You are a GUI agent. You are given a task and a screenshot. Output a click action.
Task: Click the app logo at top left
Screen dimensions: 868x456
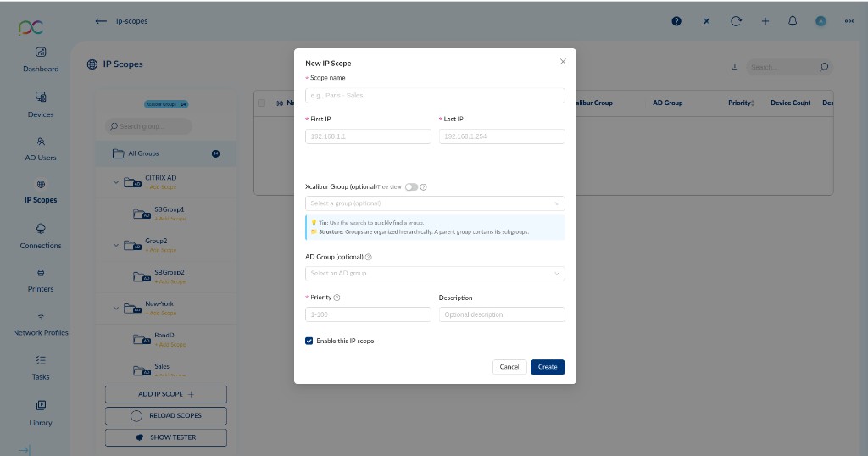coord(31,27)
